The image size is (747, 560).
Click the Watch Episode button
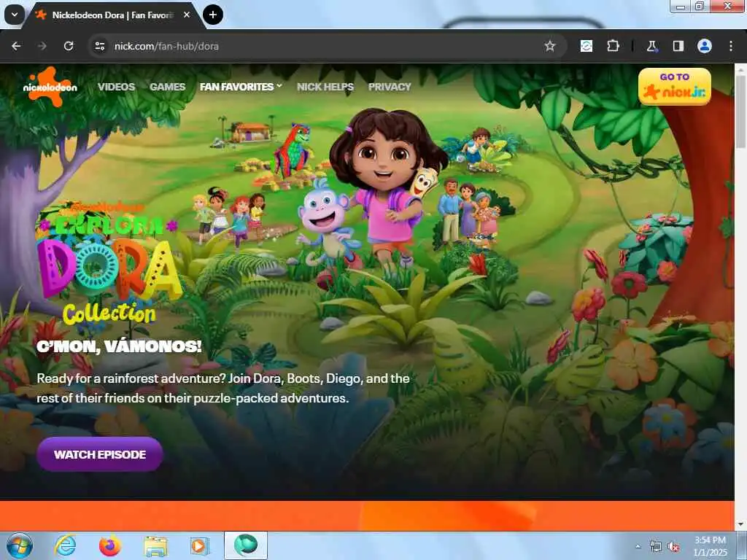[99, 454]
